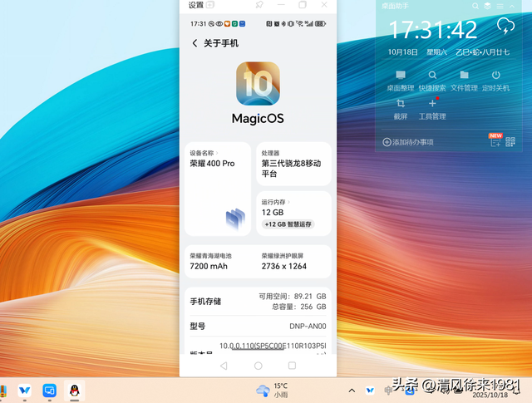Open QR code icon in 桌面助手
Image resolution: width=532 pixels, height=403 pixels.
[x=510, y=142]
